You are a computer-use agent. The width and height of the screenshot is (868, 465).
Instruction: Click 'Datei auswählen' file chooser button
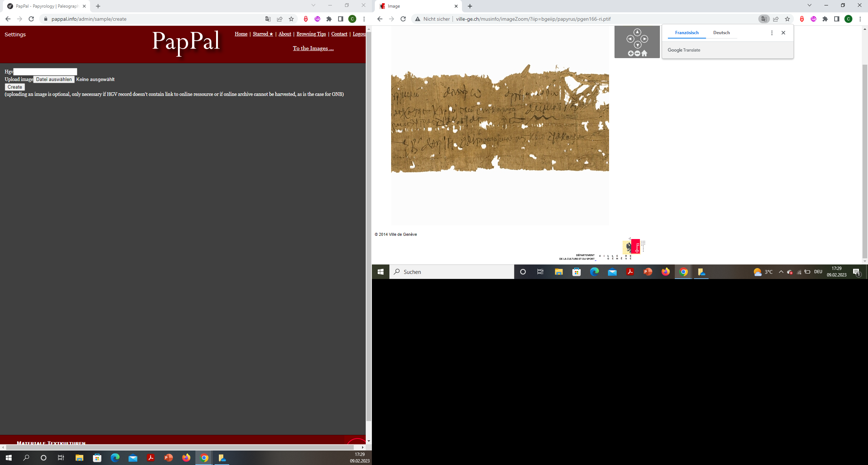coord(54,79)
